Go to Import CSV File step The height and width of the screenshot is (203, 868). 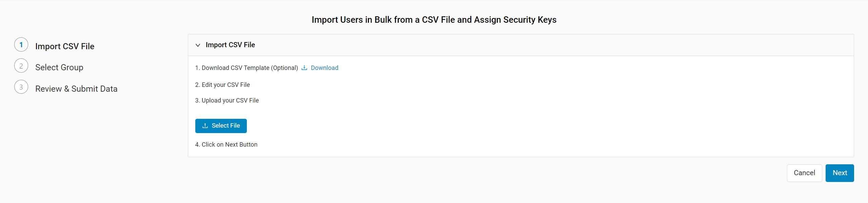65,46
